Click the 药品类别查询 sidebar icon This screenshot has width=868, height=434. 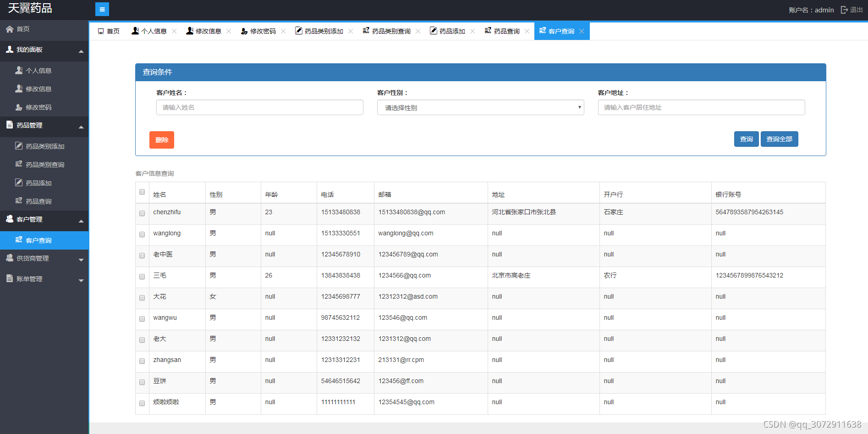pos(19,164)
